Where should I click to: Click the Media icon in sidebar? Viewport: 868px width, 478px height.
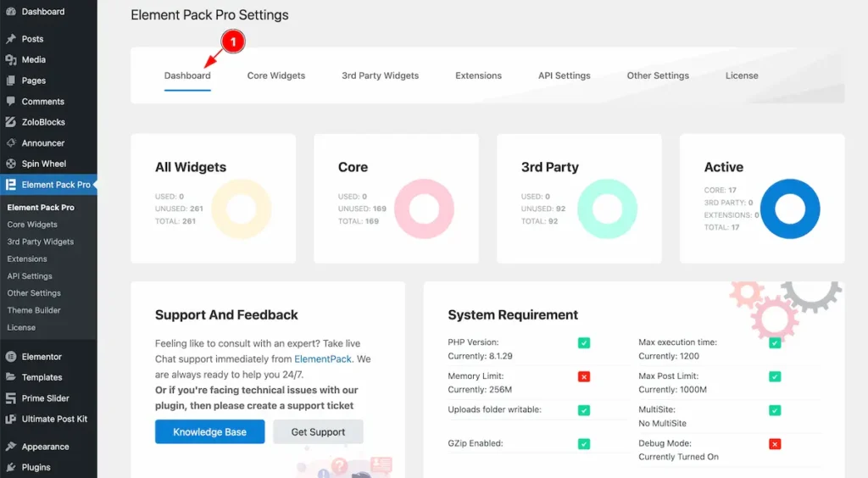pos(11,60)
